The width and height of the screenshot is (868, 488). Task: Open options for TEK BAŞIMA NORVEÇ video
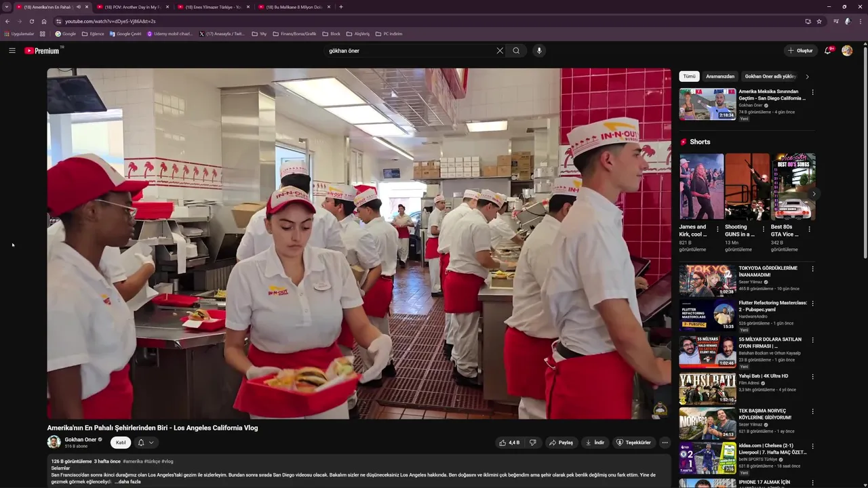(812, 411)
